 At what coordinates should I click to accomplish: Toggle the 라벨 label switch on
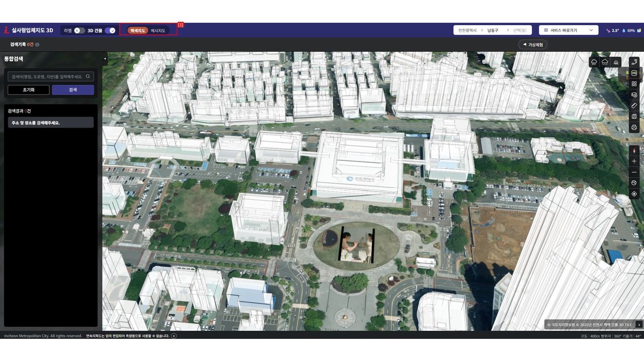[79, 30]
